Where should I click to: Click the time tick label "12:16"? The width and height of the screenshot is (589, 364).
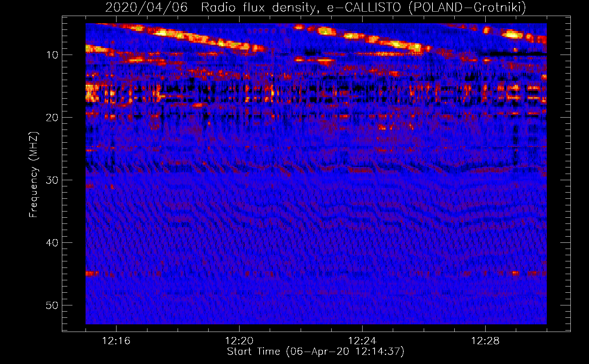(116, 341)
